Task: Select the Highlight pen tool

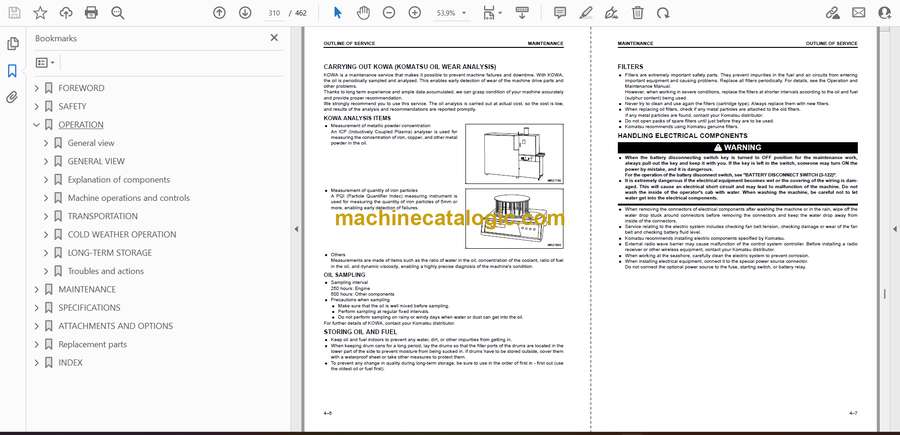Action: 586,13
